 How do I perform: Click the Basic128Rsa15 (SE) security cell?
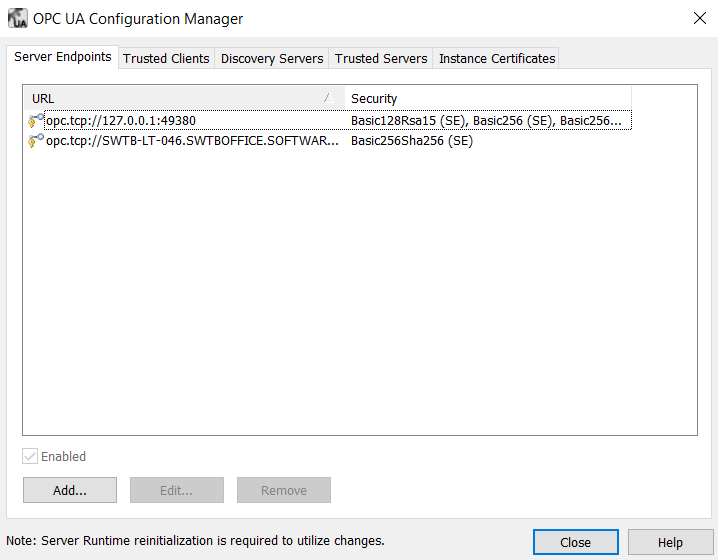point(486,121)
